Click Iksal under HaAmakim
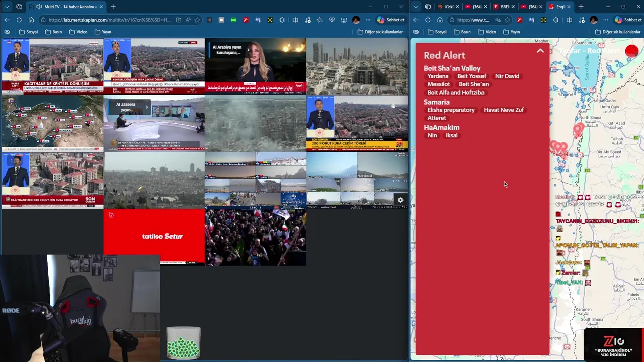The image size is (644, 362). click(451, 135)
